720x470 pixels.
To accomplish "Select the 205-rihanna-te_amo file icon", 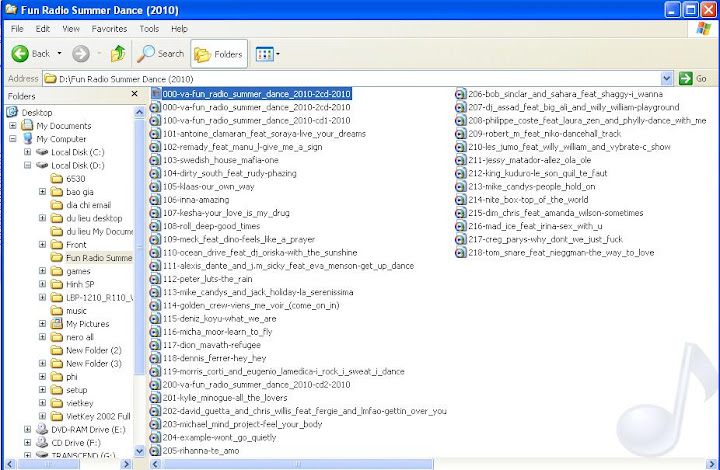I will [155, 451].
